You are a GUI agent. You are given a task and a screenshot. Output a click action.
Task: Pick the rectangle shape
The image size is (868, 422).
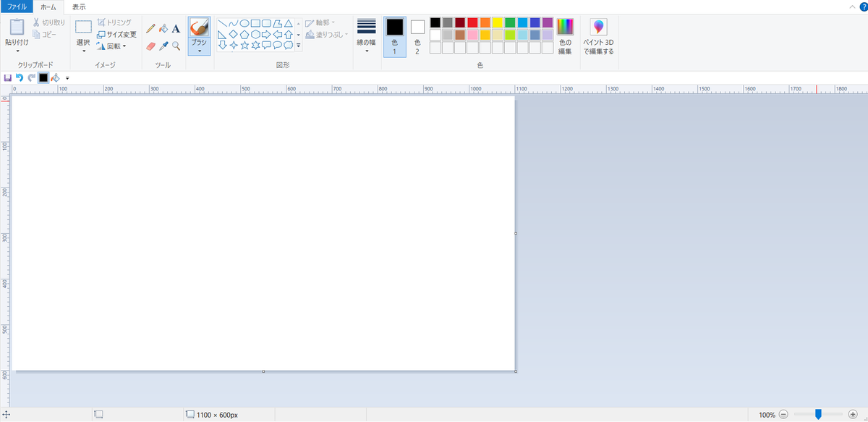[x=255, y=23]
